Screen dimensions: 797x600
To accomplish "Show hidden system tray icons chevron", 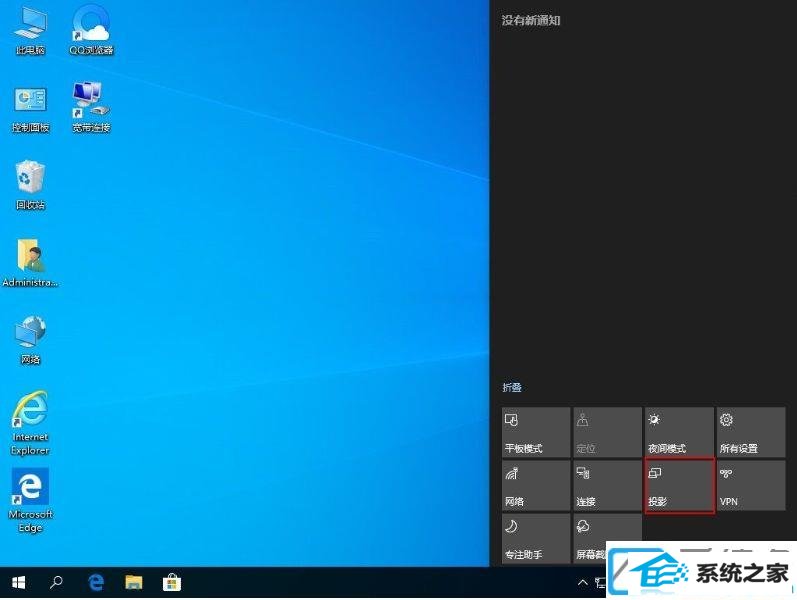I will (583, 583).
